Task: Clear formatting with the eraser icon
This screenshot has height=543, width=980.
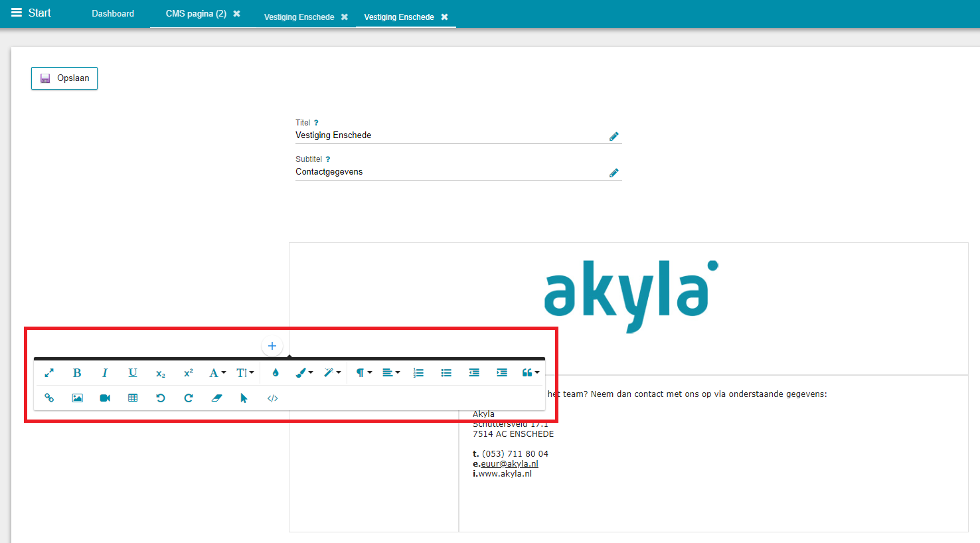Action: coord(216,398)
